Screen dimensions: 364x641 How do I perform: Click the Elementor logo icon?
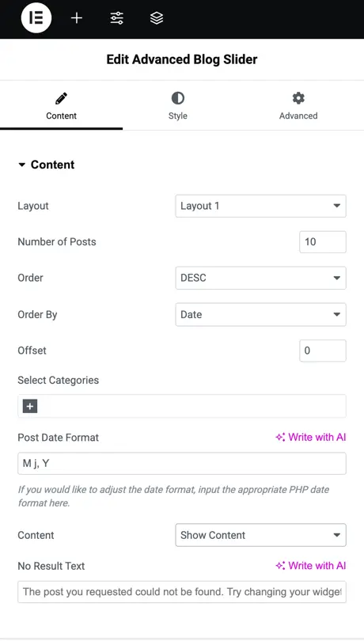click(x=36, y=18)
